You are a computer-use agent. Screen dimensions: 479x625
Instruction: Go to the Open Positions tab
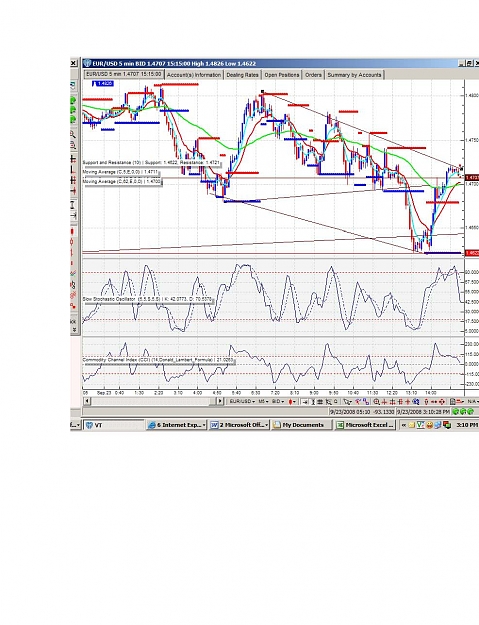point(282,75)
